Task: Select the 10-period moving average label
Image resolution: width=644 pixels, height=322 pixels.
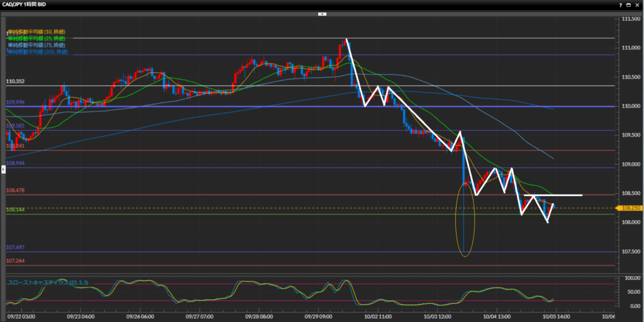Action: (x=36, y=31)
